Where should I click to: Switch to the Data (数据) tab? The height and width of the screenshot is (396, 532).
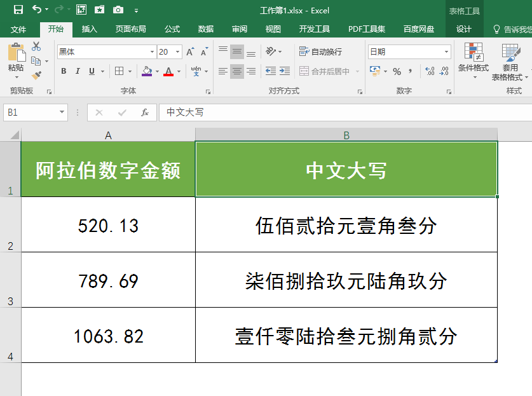pos(205,29)
